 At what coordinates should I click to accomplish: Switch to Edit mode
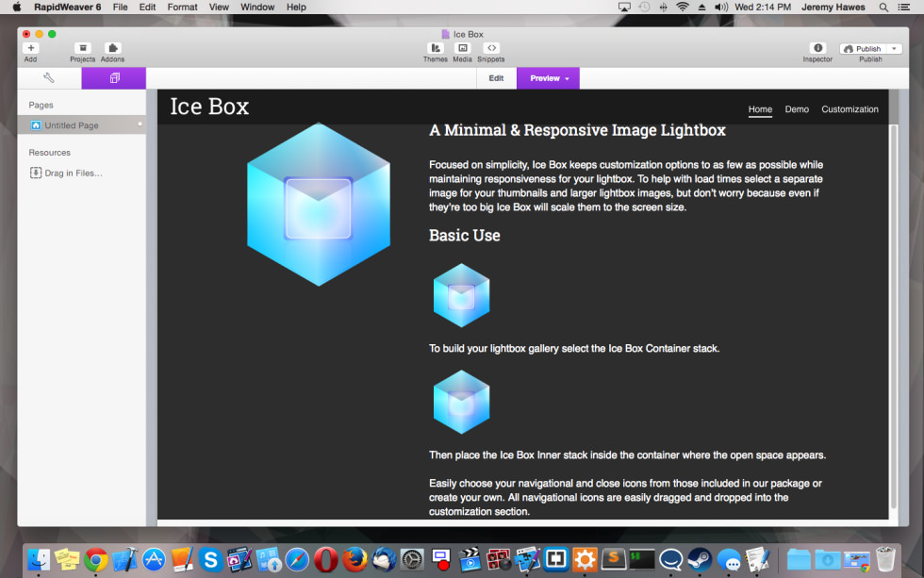496,77
